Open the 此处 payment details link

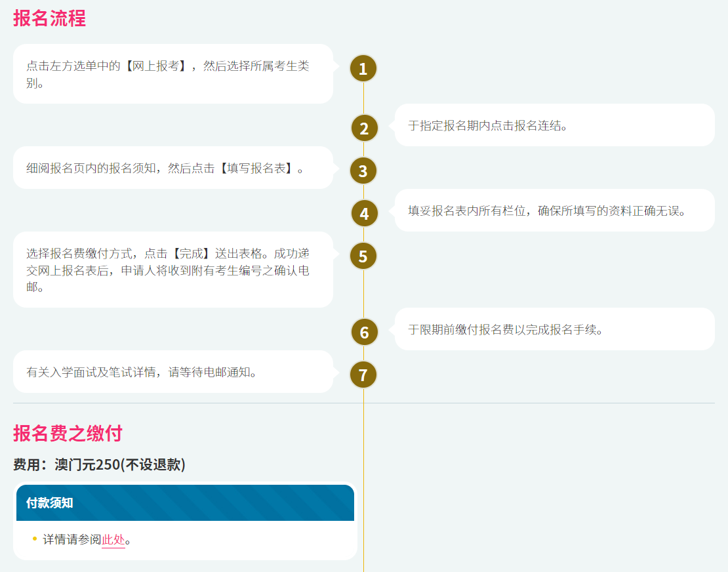pos(113,540)
